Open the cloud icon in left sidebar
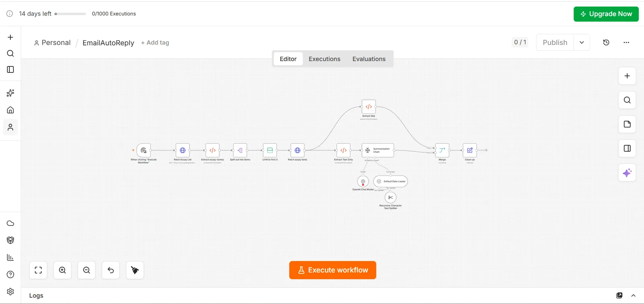Image resolution: width=644 pixels, height=304 pixels. (10, 223)
